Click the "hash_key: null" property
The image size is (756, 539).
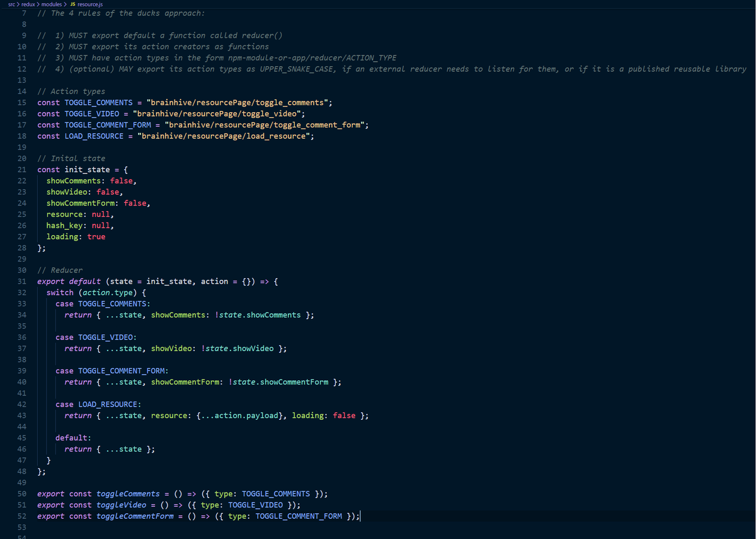[78, 226]
